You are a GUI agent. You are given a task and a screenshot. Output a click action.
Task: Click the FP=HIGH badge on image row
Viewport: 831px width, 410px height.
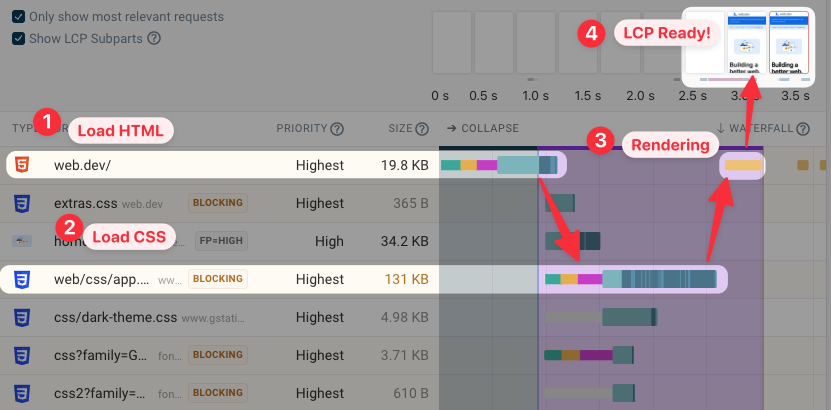[217, 241]
